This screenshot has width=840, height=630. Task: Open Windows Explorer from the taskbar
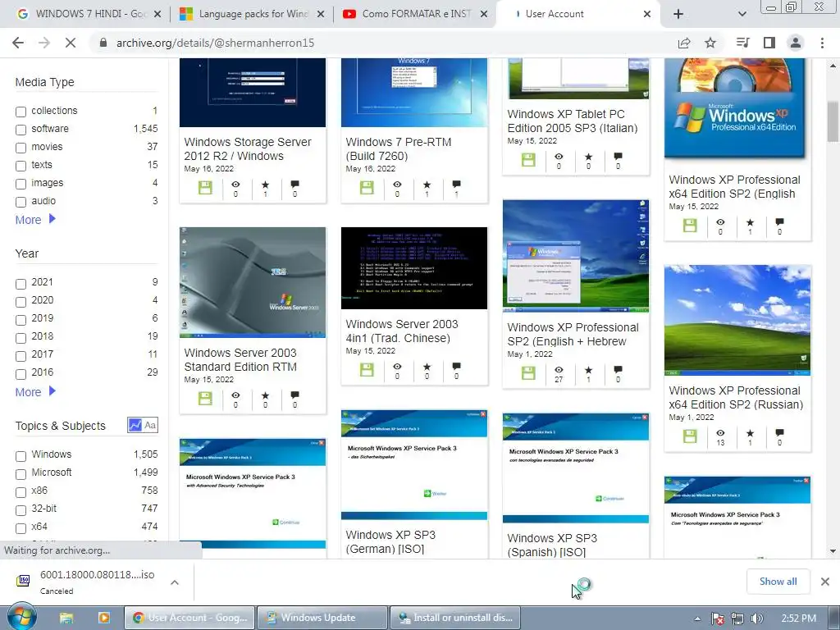tap(66, 618)
